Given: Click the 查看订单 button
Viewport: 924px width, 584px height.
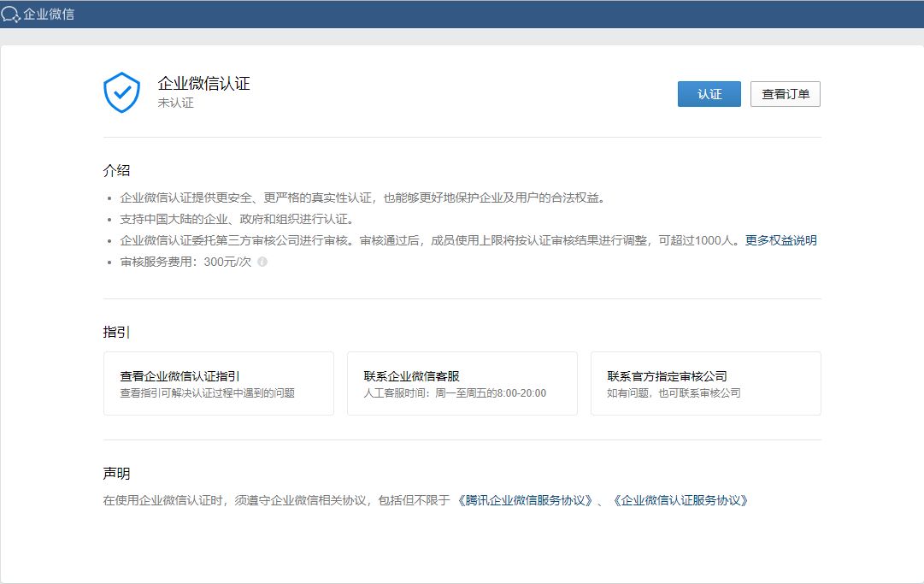Looking at the screenshot, I should coord(785,94).
